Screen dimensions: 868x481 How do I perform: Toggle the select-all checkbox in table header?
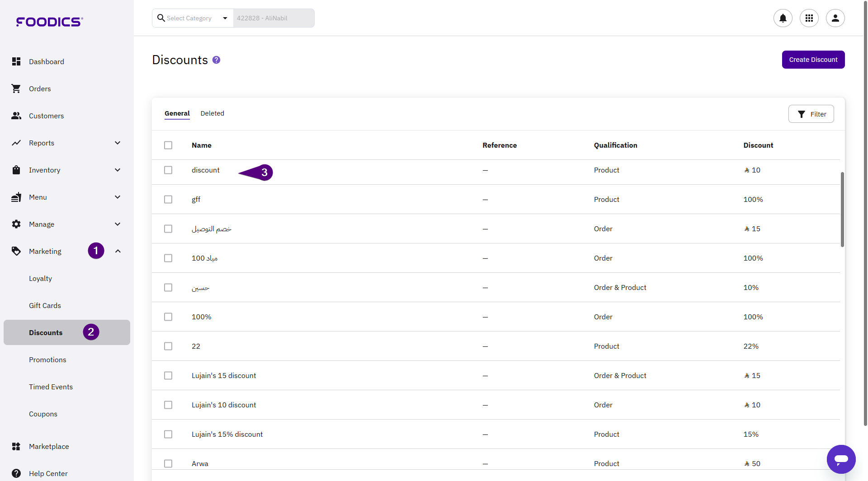(168, 145)
